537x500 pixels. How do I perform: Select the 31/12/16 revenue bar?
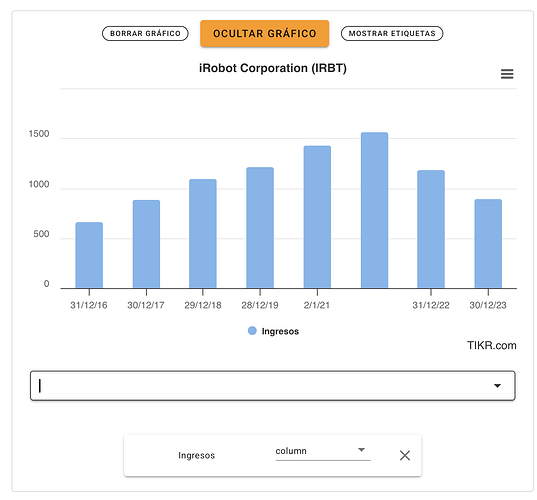point(89,255)
